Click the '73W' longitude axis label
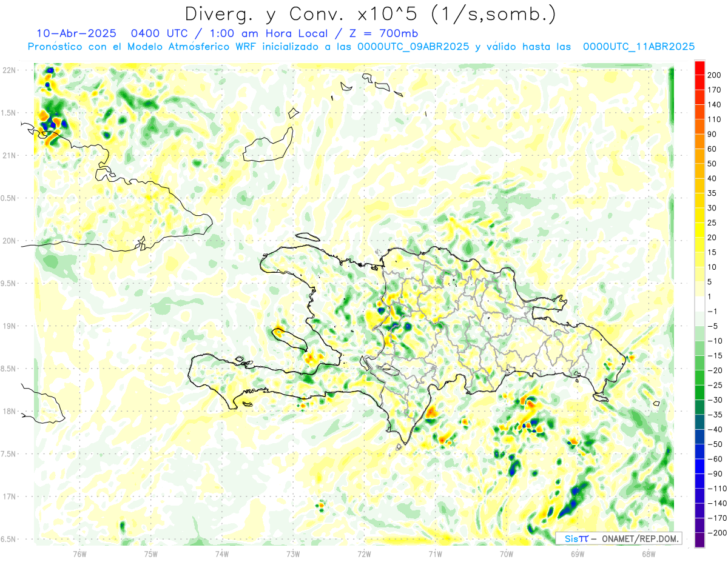The width and height of the screenshot is (728, 562). pyautogui.click(x=293, y=554)
